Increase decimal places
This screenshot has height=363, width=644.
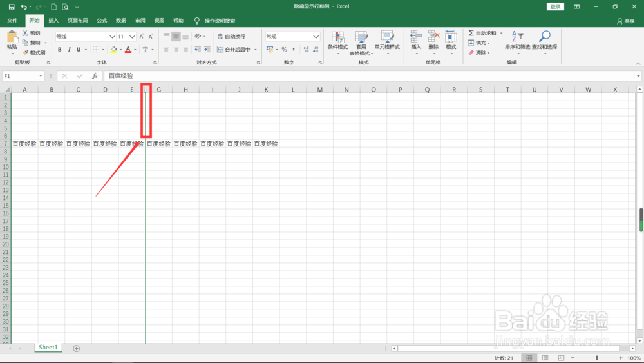click(x=306, y=50)
